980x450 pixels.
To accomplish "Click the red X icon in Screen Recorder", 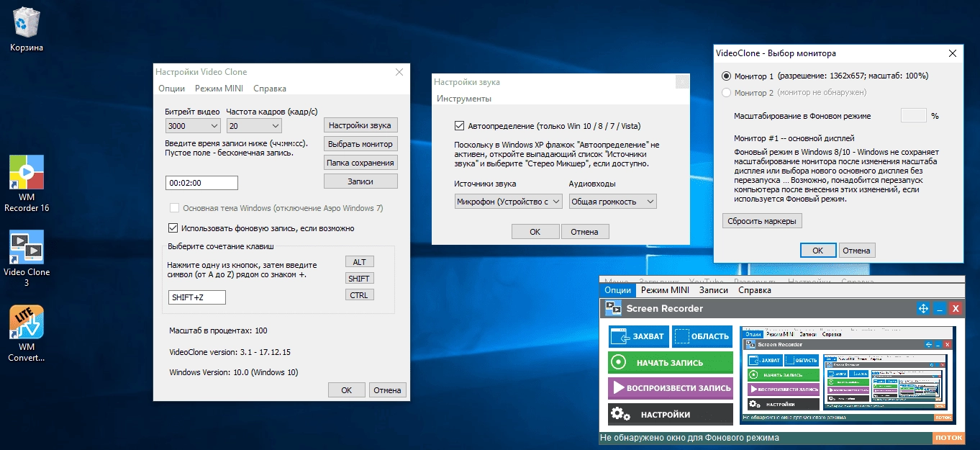I will click(x=956, y=309).
